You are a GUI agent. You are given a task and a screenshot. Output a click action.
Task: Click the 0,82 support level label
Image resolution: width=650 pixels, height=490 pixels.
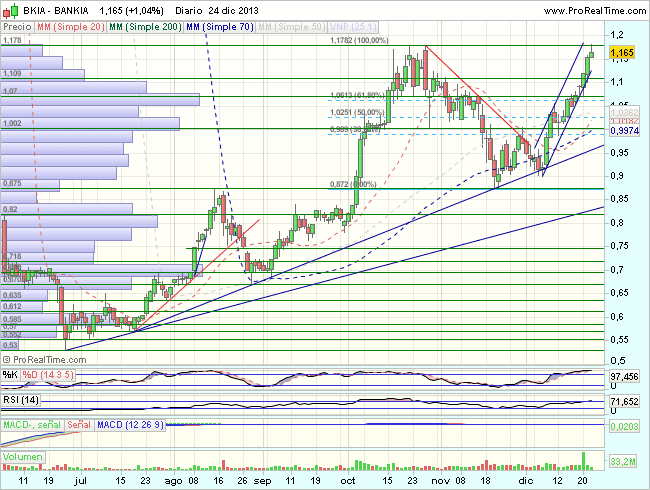(10, 209)
